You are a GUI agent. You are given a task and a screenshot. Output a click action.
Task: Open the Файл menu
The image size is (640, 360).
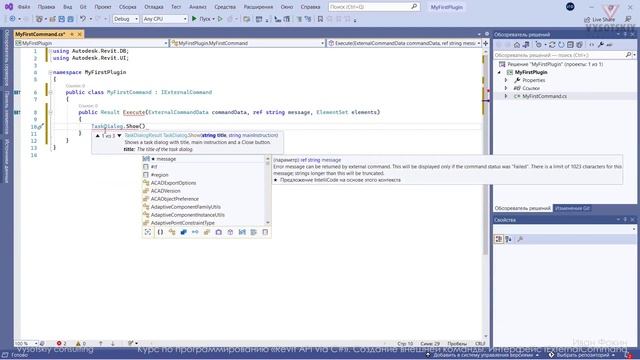pos(24,7)
